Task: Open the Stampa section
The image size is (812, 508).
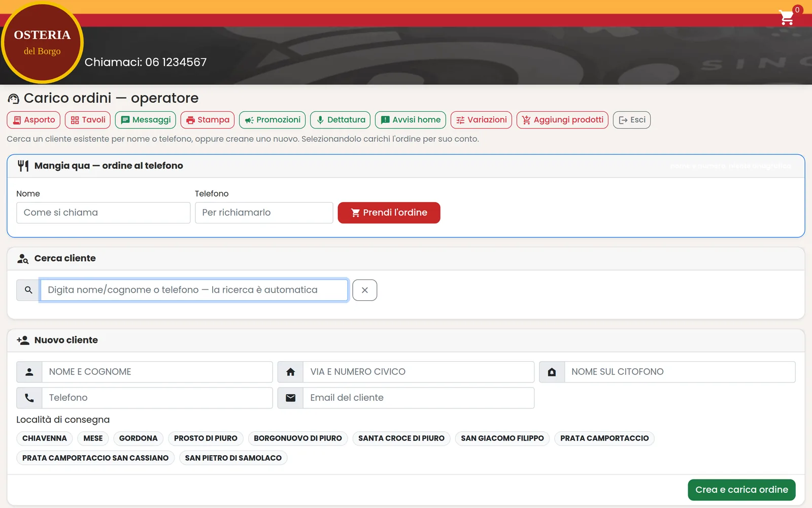Action: (x=208, y=120)
